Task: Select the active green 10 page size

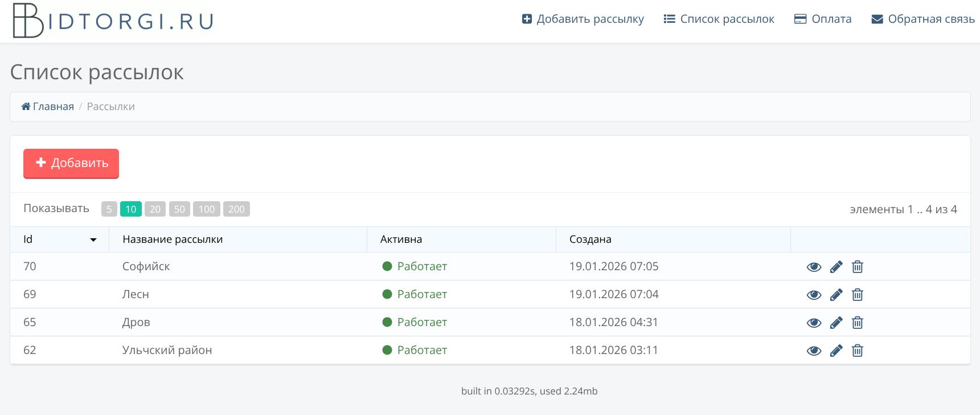Action: point(130,209)
